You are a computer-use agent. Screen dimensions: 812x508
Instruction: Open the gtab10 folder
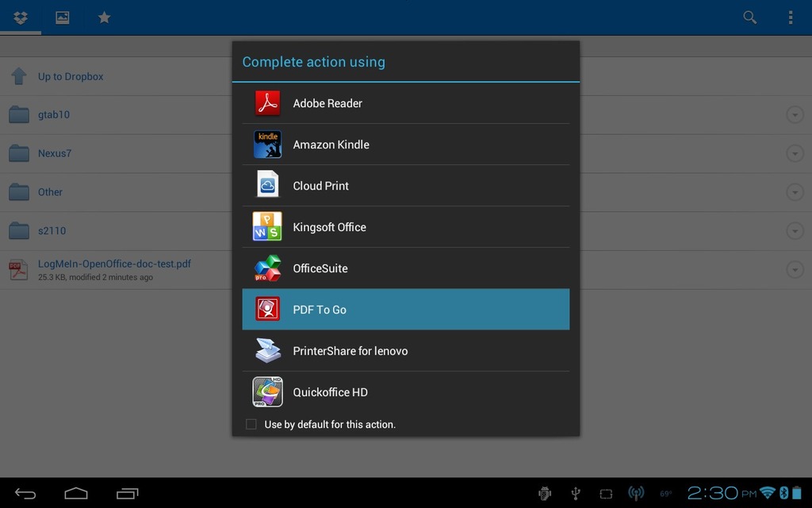[53, 114]
